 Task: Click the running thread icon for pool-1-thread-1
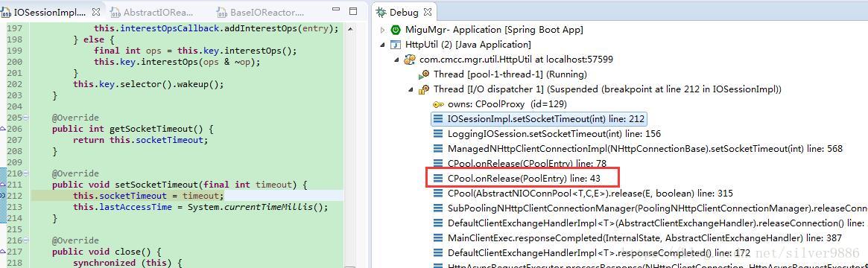(x=424, y=74)
